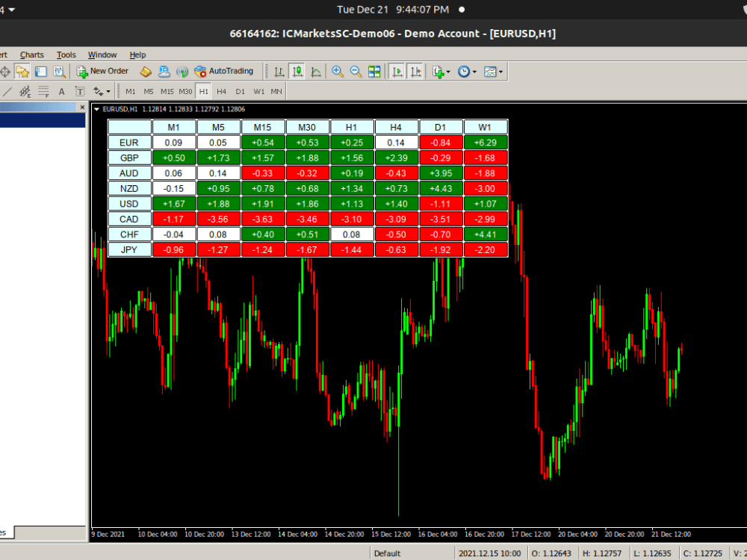Click the +2.39 GBP H4 cell
Screen dimensions: 747x560
point(396,158)
